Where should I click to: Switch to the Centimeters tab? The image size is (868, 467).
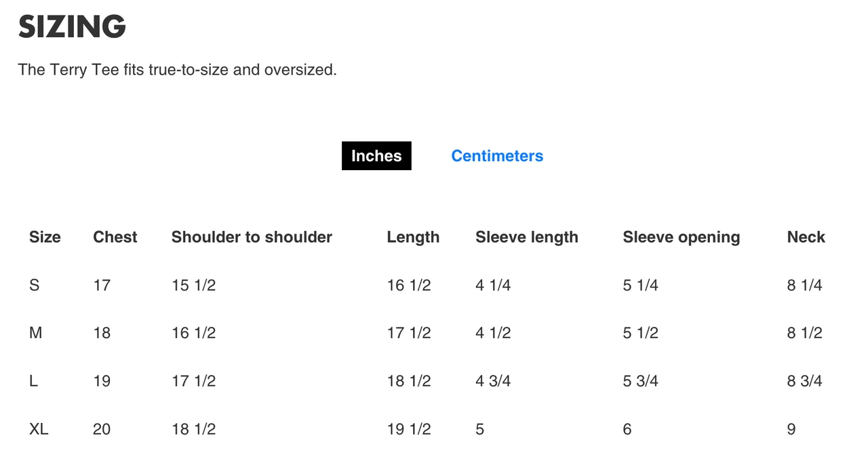coord(497,156)
